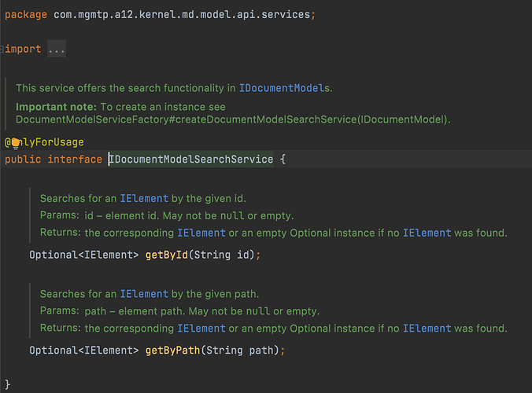Follow IElement link in "given path" sentence
Screen dimensions: 532x393
144,294
